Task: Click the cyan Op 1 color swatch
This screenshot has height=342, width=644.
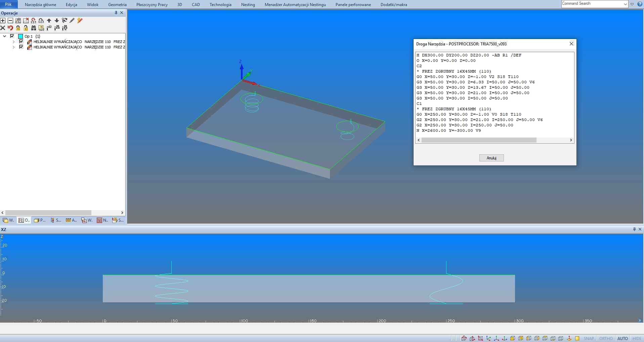Action: pos(20,36)
